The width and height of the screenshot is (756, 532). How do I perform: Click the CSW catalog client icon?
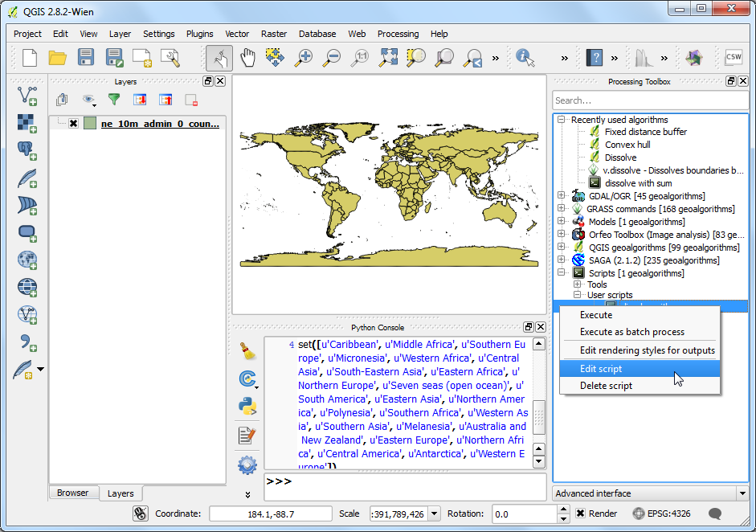(734, 57)
